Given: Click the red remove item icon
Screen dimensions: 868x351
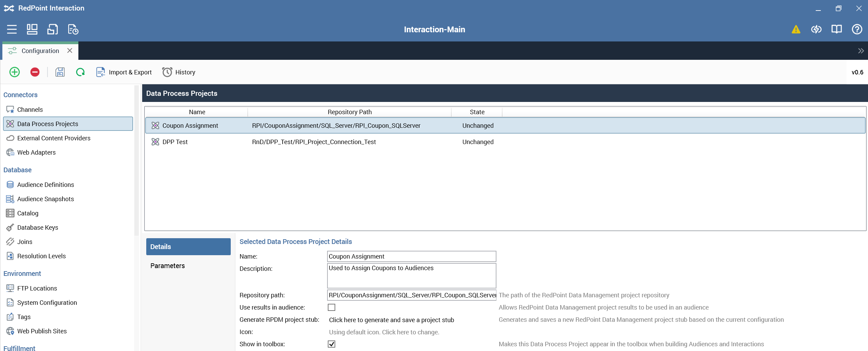Looking at the screenshot, I should pos(35,72).
